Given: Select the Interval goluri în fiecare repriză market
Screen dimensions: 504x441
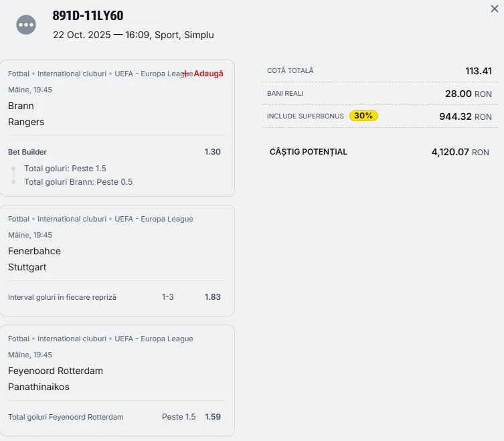Looking at the screenshot, I should (x=62, y=297).
